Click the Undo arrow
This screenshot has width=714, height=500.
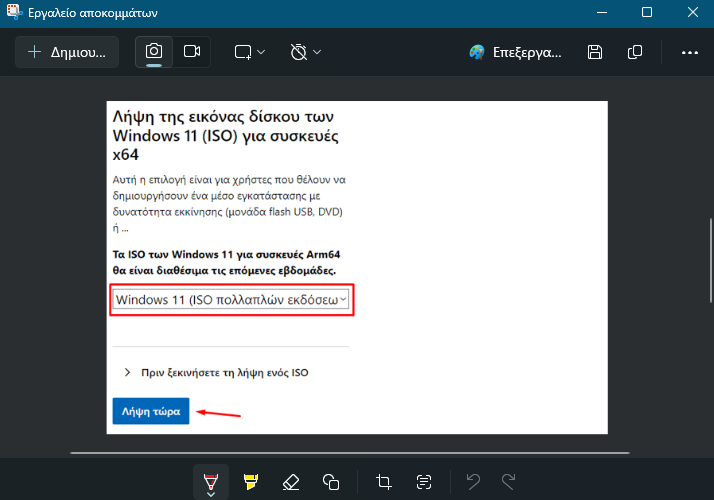tap(473, 482)
